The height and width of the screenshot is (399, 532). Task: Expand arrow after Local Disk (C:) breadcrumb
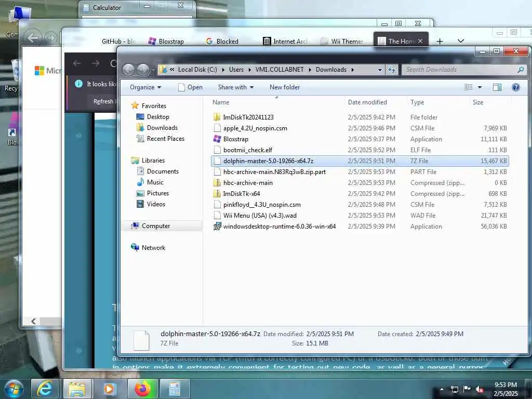[x=223, y=70]
